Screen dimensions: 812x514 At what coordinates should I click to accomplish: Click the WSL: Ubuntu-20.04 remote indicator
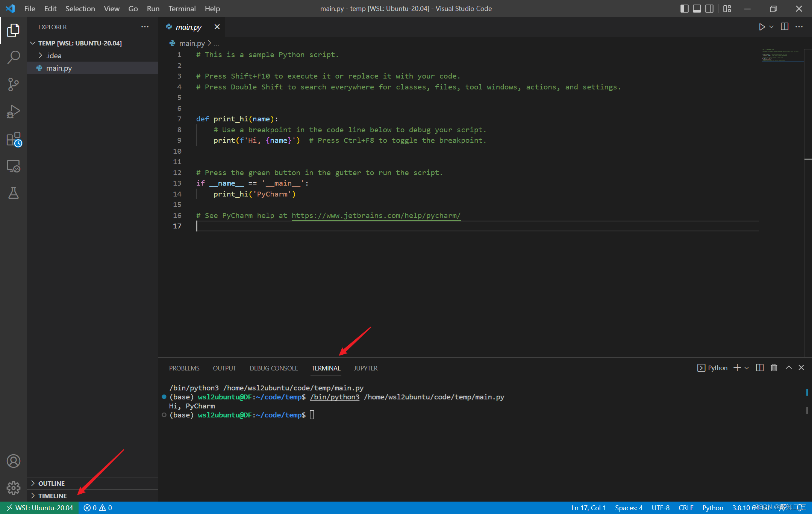[x=40, y=508]
